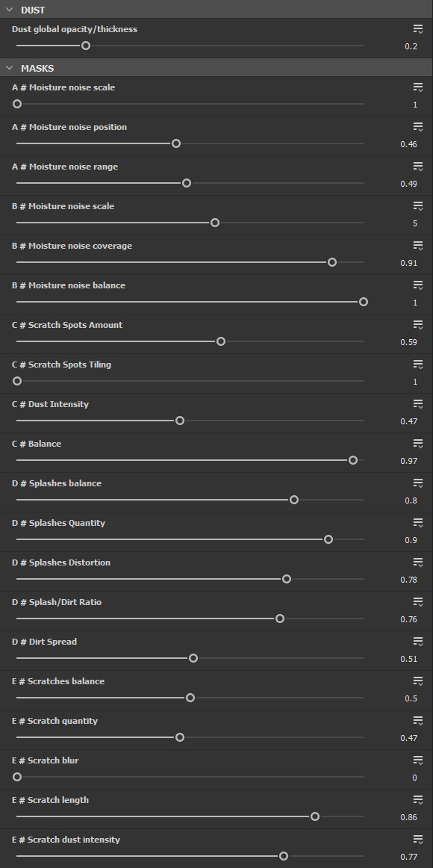Open options icon for C # Scratch Spots Amount
Viewport: 433px width, 868px height.
[x=418, y=325]
